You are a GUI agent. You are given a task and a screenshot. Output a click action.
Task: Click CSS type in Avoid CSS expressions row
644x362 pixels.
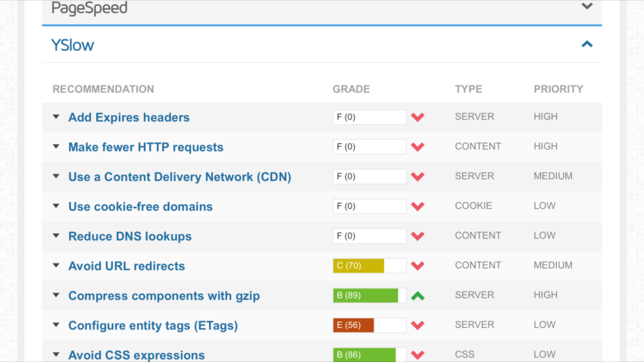[x=464, y=354]
